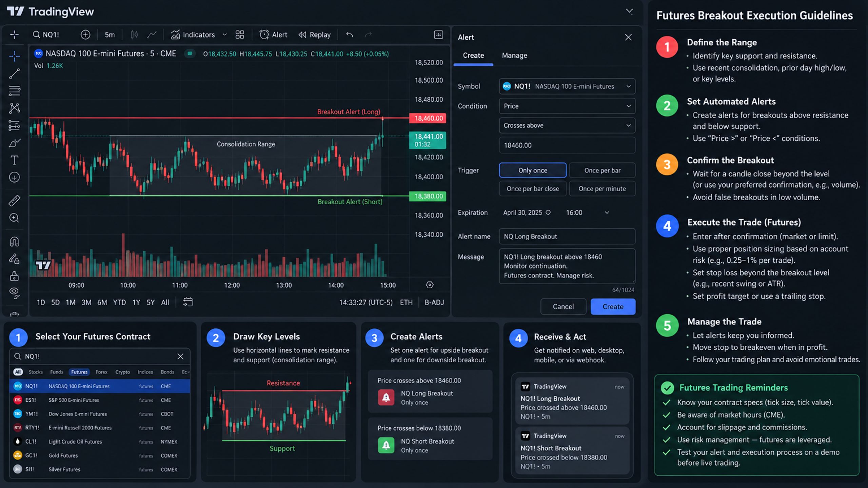This screenshot has width=868, height=488.
Task: Open the go-to-date calendar icon
Action: point(188,302)
